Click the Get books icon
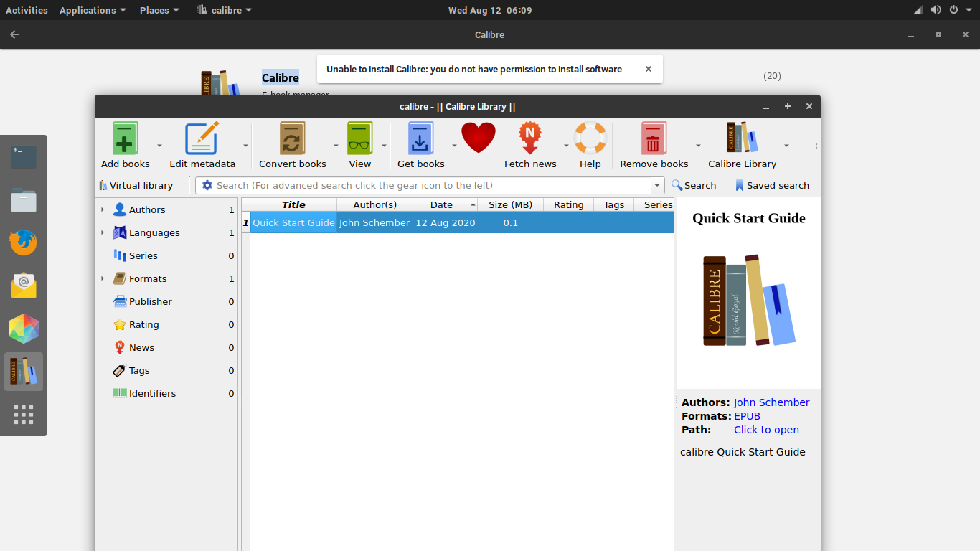This screenshot has width=980, height=551. [x=420, y=138]
